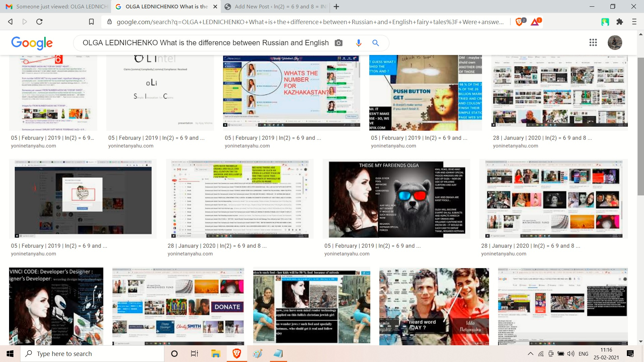Click yoninetanyahu.com under the OLintel image

point(131,146)
